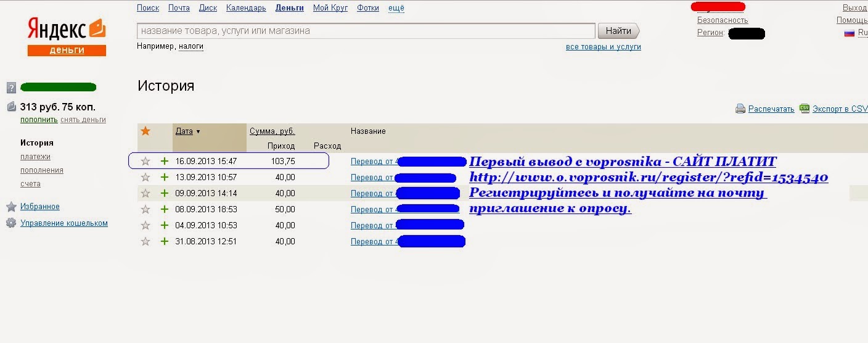Click the налоги example link
Screen dimensions: 868x343
[191, 46]
